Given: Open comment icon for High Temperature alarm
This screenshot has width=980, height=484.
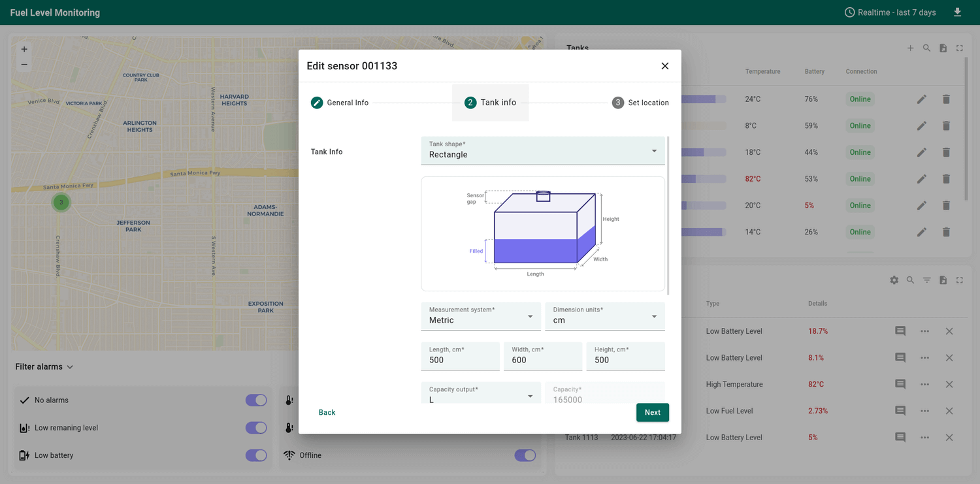Looking at the screenshot, I should pos(900,384).
